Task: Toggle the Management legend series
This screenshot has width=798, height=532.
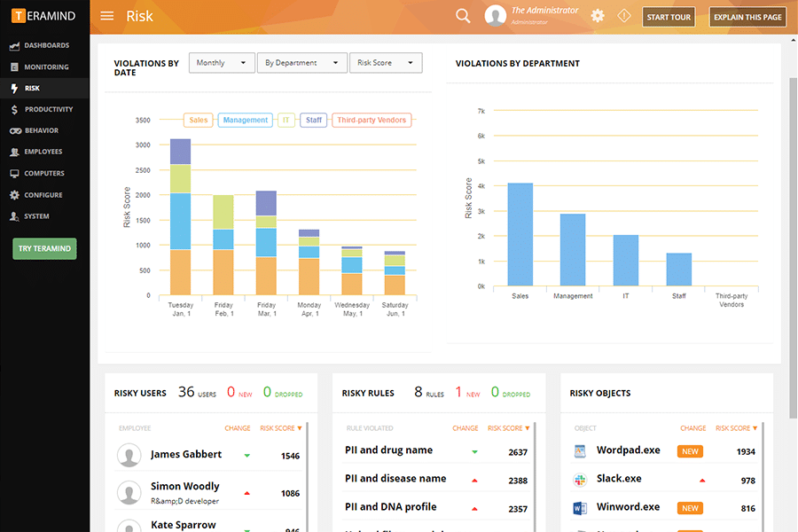Action: [245, 120]
